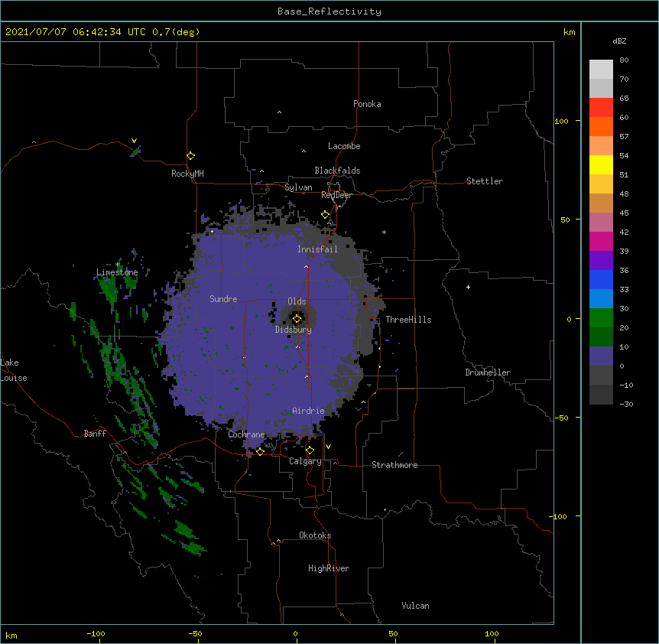
Task: Click the Blackfalds city label
Action: [x=337, y=171]
